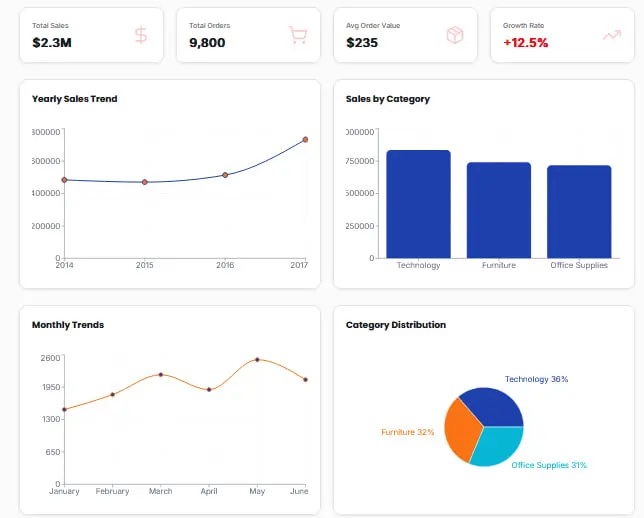Click the 1300 y-axis tick on Monthly Trends

(50, 419)
